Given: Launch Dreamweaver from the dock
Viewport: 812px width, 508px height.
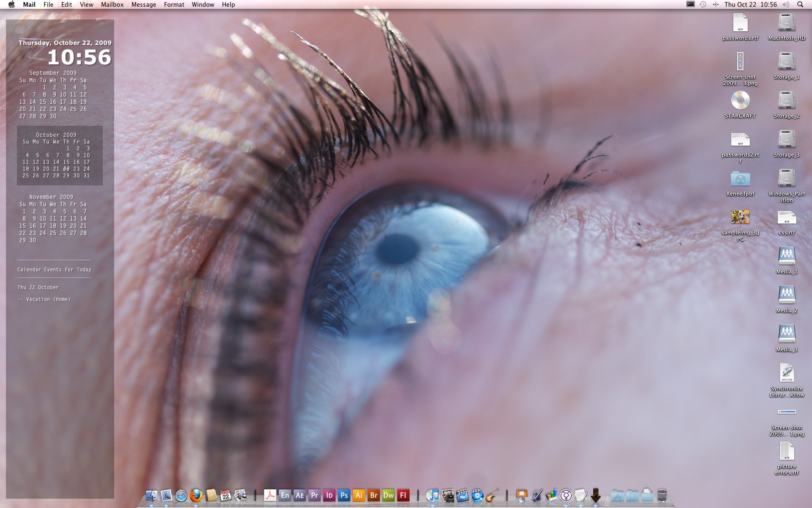Looking at the screenshot, I should click(388, 495).
